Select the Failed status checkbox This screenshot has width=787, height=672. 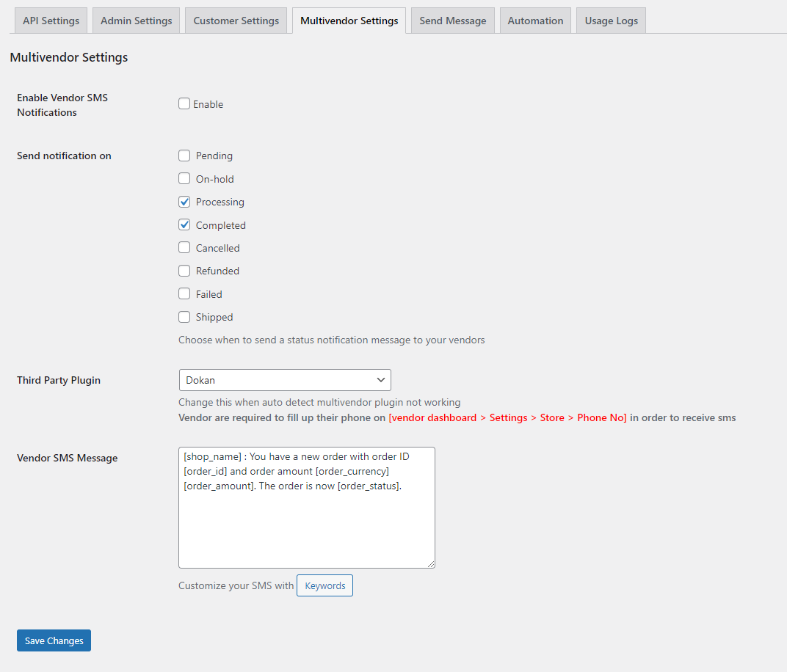click(x=184, y=293)
